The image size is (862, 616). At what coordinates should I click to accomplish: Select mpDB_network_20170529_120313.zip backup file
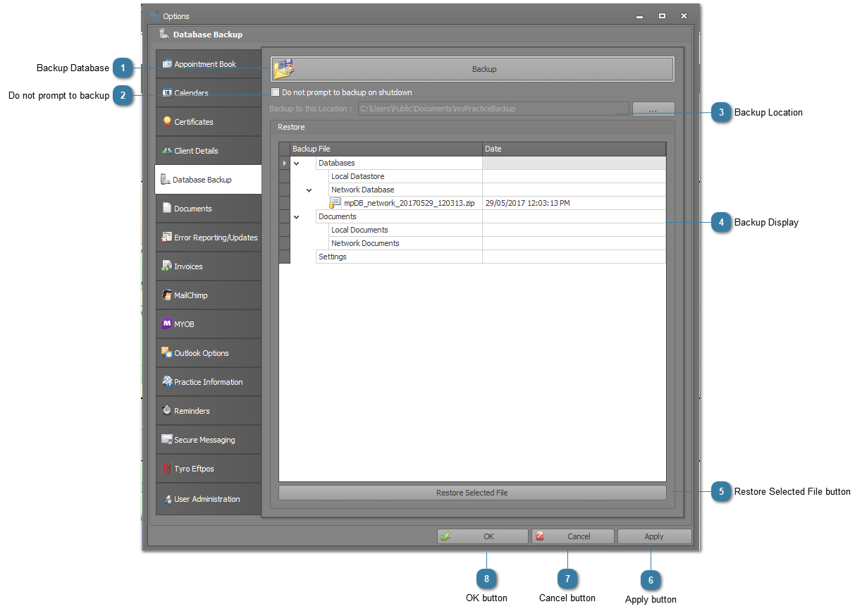click(x=409, y=203)
